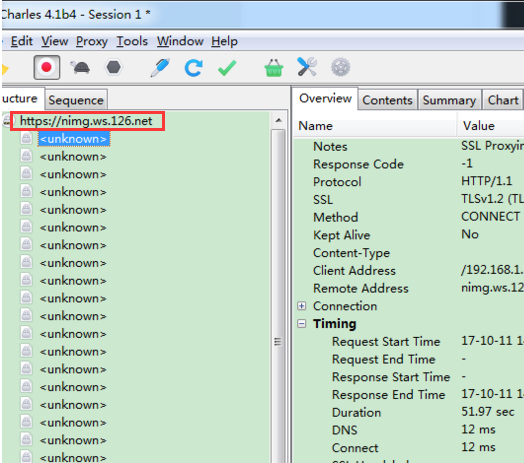The width and height of the screenshot is (524, 463).
Task: Select the Notes row
Action: tap(409, 146)
